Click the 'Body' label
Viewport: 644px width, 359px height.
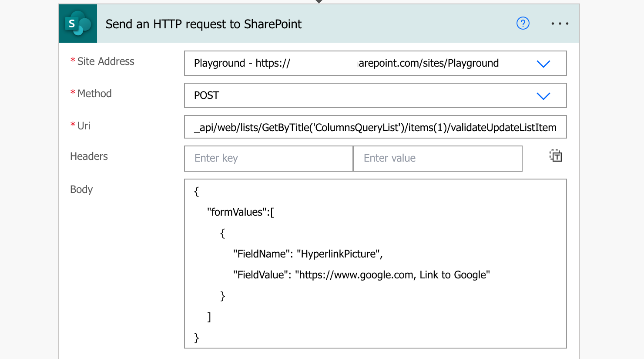81,190
